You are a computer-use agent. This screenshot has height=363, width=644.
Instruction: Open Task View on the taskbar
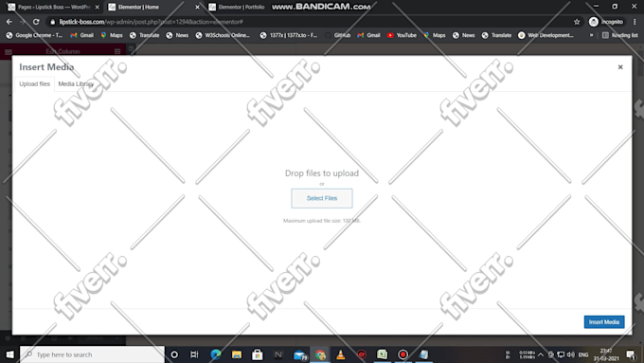[194, 354]
